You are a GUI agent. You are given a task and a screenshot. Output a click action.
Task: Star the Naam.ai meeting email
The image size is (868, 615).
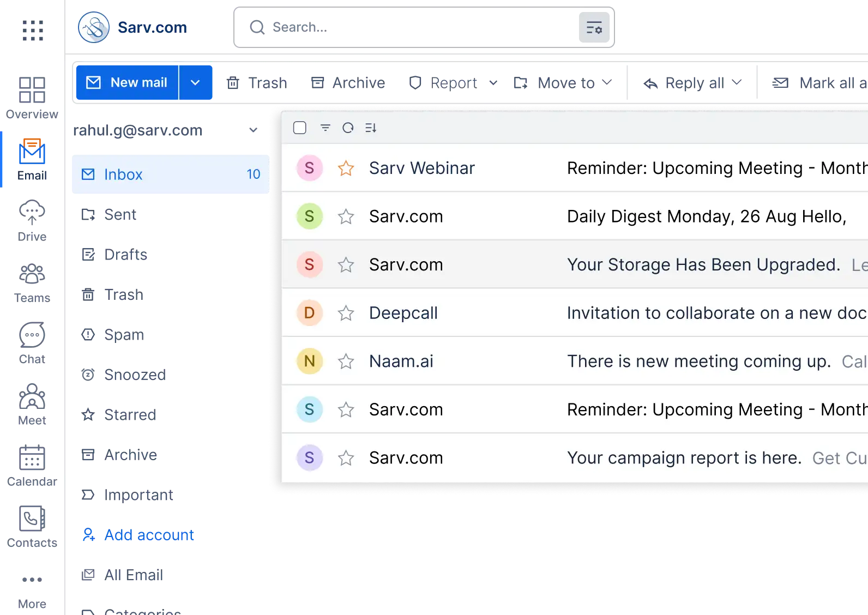[346, 361]
